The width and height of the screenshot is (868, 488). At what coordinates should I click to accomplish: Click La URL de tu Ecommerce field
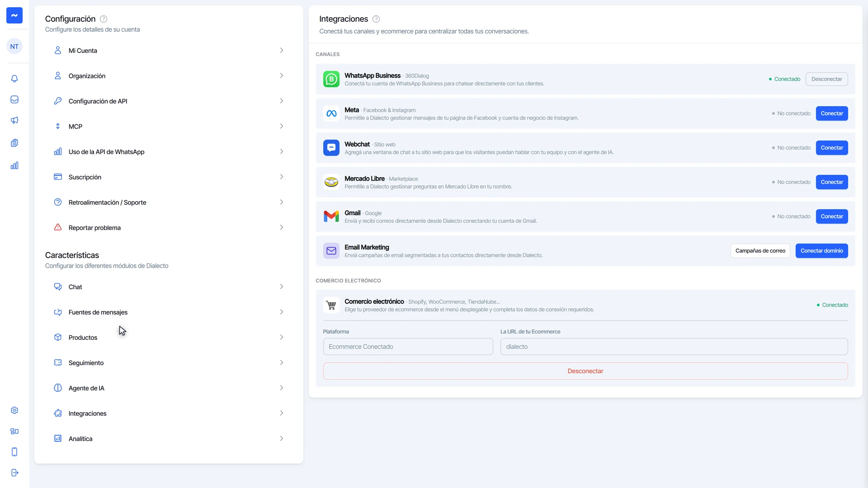coord(674,347)
